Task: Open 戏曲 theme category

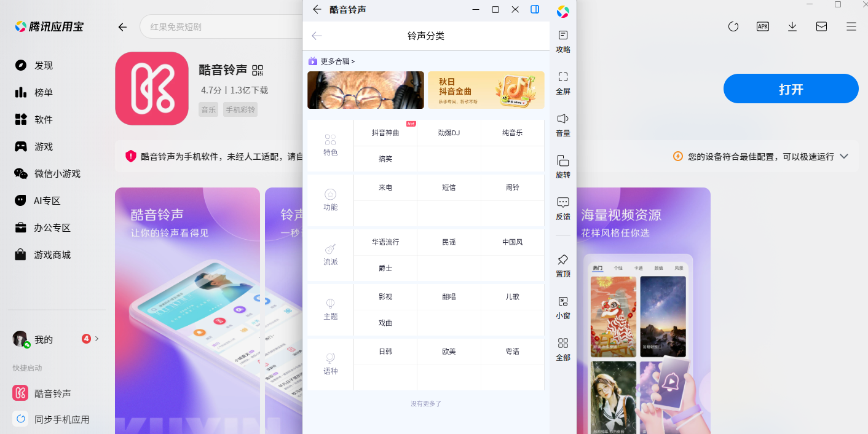Action: tap(385, 323)
